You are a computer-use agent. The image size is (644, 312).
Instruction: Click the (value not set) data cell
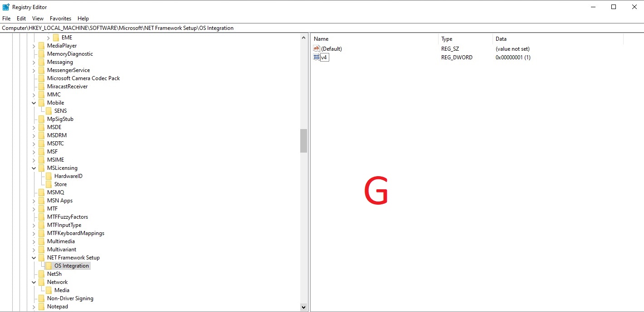[512, 49]
